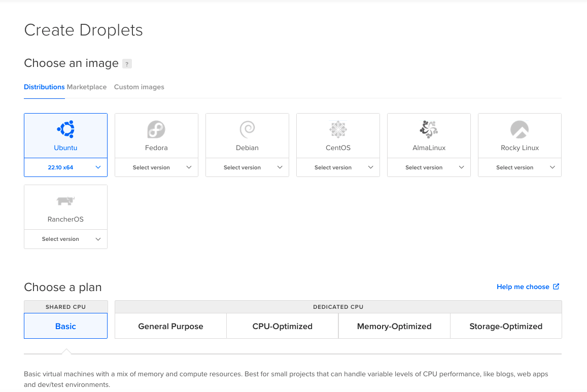
Task: Select the Basic shared CPU plan
Action: click(65, 326)
